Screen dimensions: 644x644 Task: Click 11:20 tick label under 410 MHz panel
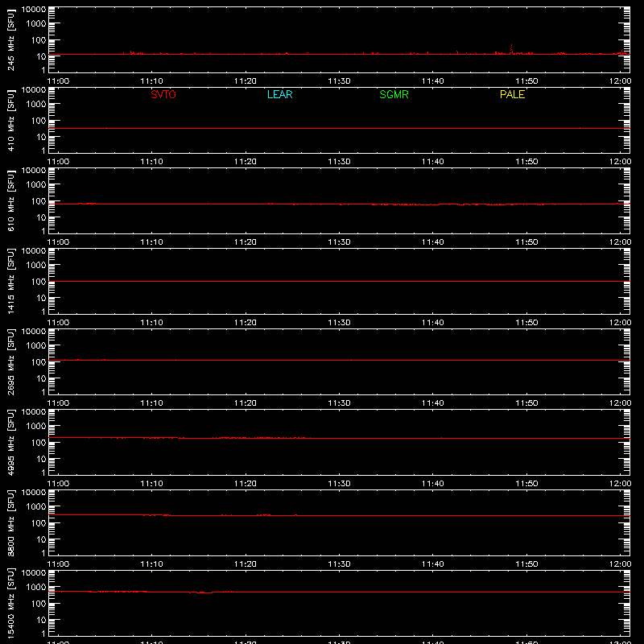pyautogui.click(x=246, y=162)
